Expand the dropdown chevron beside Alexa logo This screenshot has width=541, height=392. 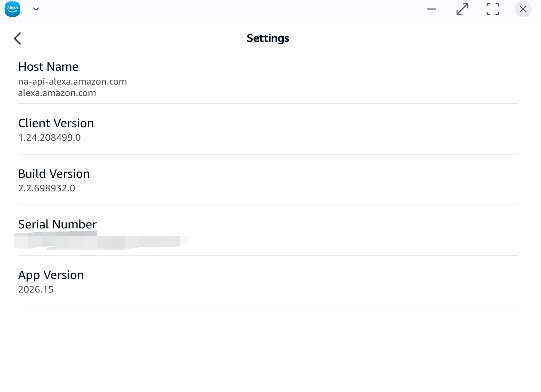click(x=36, y=9)
